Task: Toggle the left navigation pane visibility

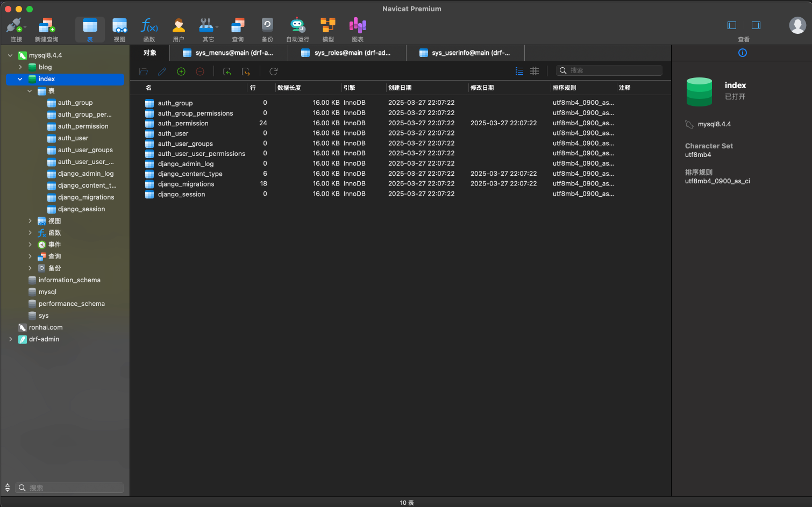Action: click(x=732, y=25)
